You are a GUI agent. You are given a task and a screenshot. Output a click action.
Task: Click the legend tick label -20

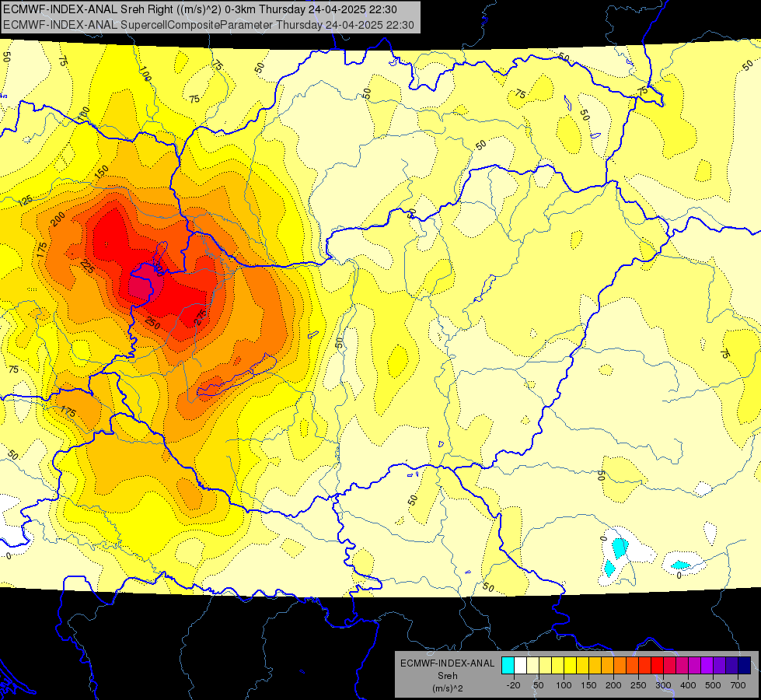click(514, 685)
